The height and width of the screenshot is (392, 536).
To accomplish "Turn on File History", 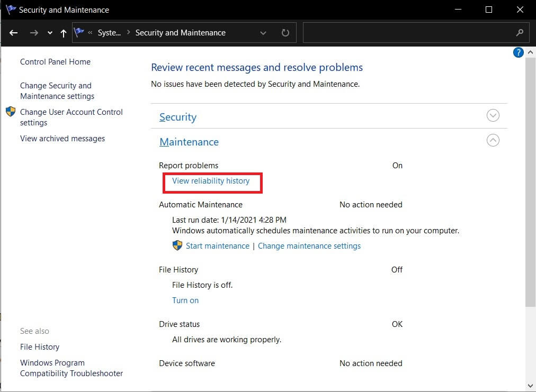I will (x=185, y=300).
